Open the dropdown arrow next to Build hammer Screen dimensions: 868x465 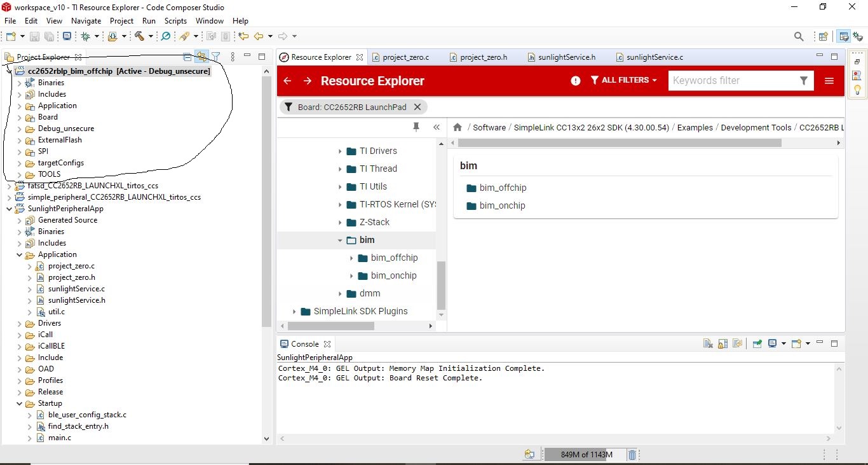coord(151,36)
